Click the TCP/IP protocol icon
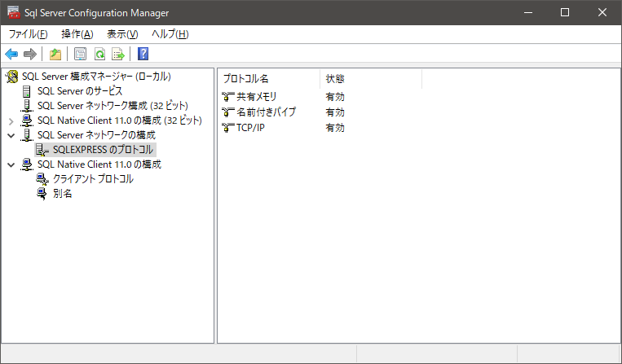This screenshot has height=364, width=622. click(x=227, y=128)
